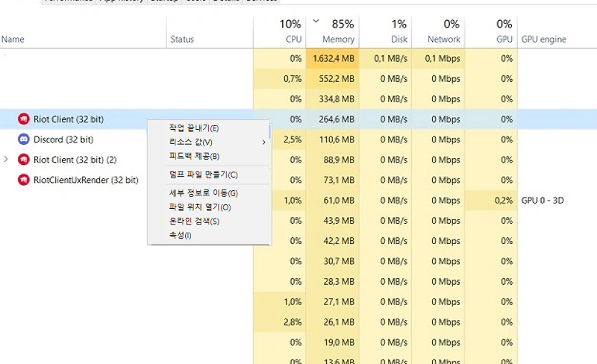This screenshot has height=364, width=597.
Task: Click the Riot Client (32 bit) process icon
Action: click(24, 119)
